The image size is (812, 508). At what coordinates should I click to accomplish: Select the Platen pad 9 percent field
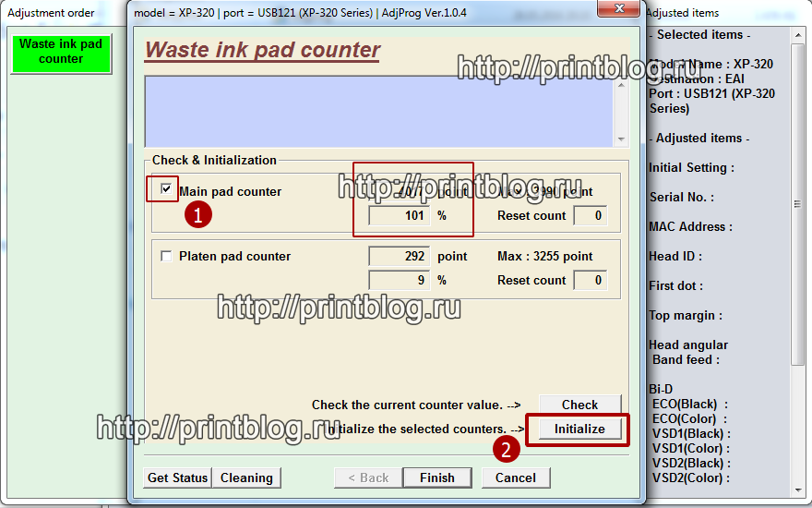pos(399,280)
